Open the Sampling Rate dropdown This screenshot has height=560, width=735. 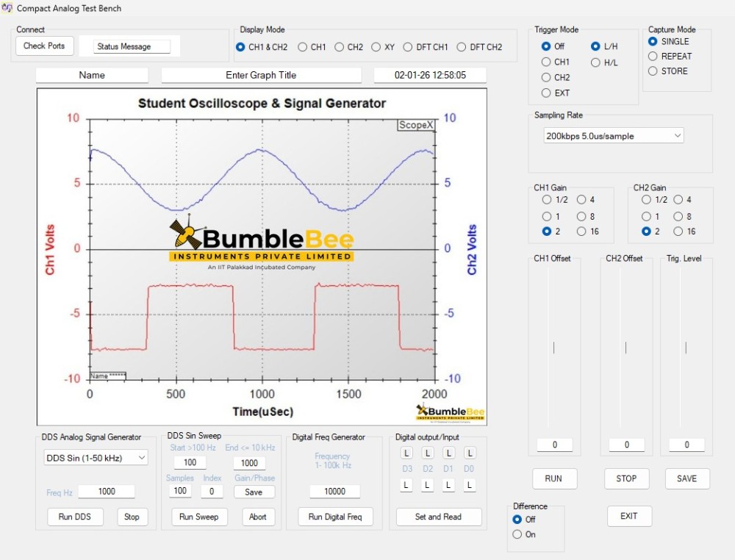point(612,135)
